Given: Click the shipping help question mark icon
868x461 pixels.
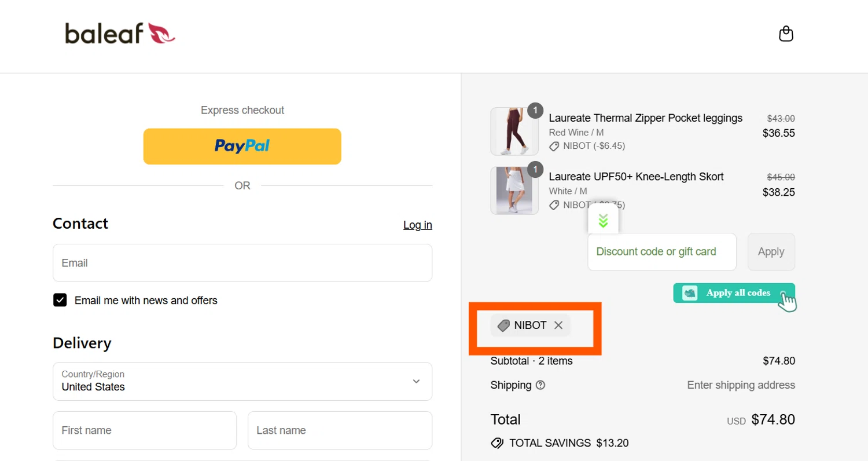Looking at the screenshot, I should [540, 385].
